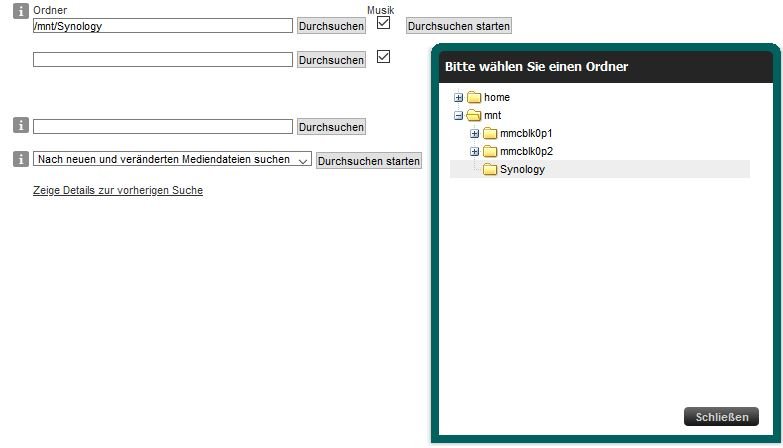Screen dimensions: 783x448
Task: Select the Synology folder label in the tree
Action: [522, 170]
